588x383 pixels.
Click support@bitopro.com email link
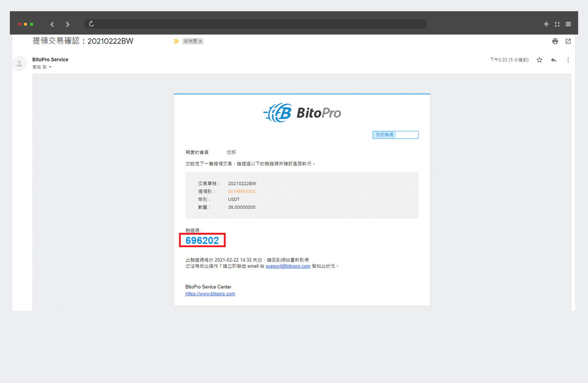point(288,266)
